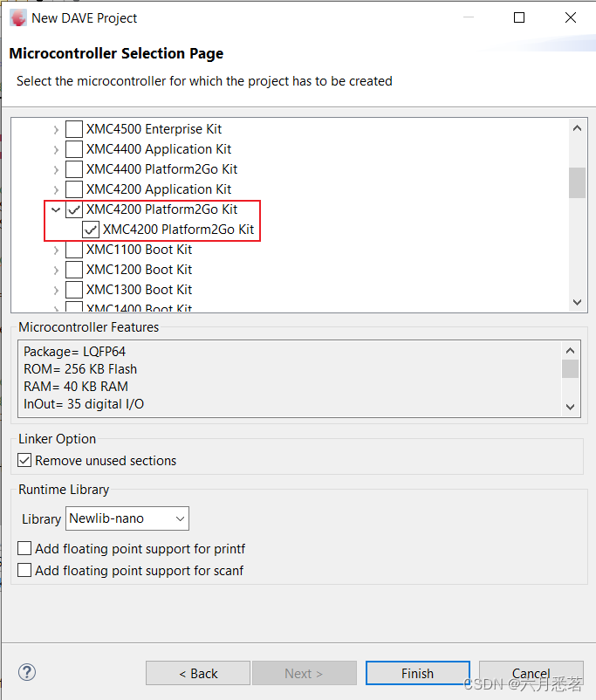The height and width of the screenshot is (700, 596).
Task: Enable floating point support for scanf
Action: pos(24,570)
